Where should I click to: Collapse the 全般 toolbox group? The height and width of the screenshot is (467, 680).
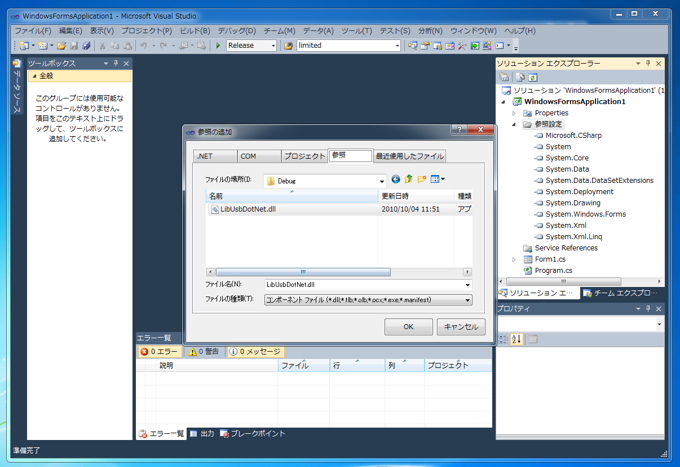click(x=35, y=76)
